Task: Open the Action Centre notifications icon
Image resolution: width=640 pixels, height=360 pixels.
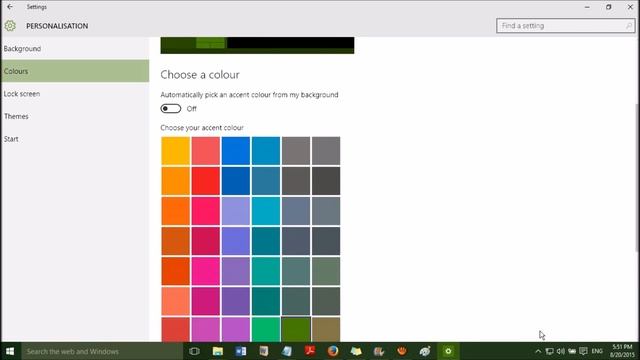Action: 584,351
